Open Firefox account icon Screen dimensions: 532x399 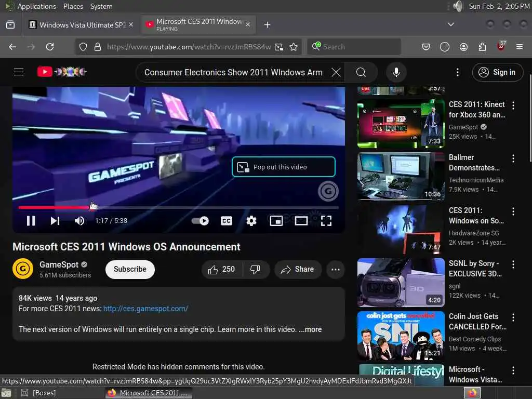click(463, 47)
